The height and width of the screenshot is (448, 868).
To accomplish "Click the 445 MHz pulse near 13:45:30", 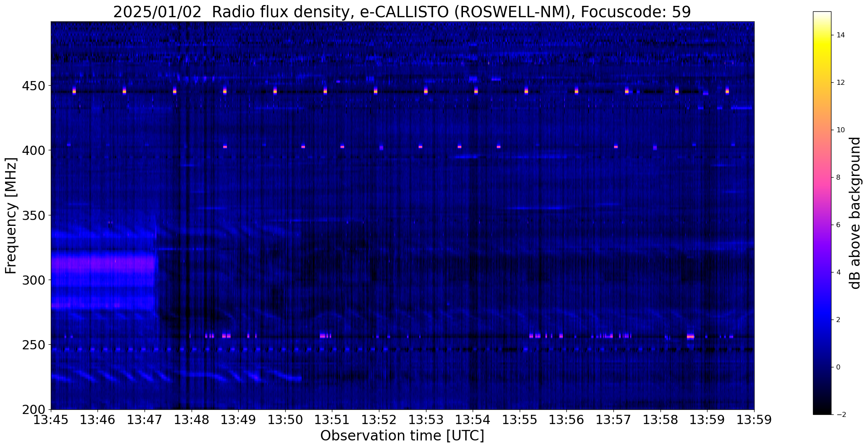I will pyautogui.click(x=74, y=91).
